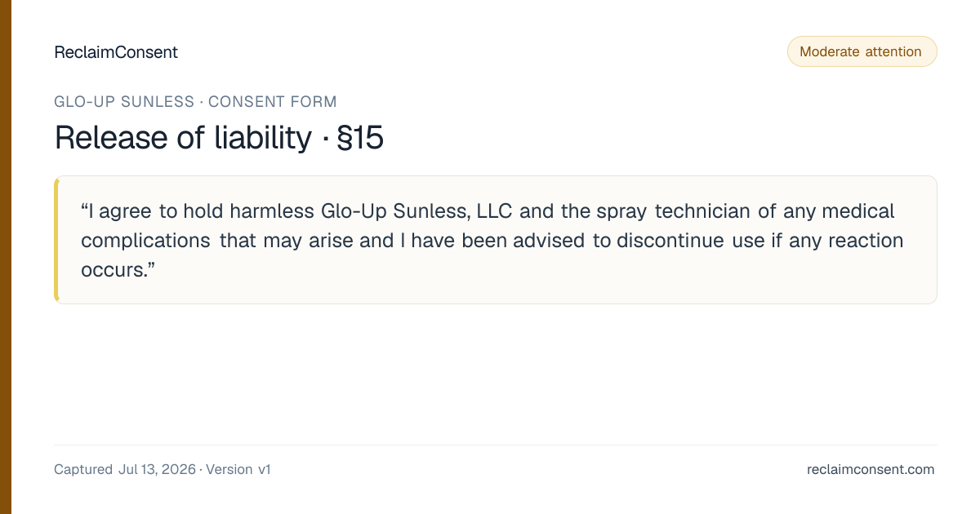Click the footer divider line above Captured

(495, 445)
